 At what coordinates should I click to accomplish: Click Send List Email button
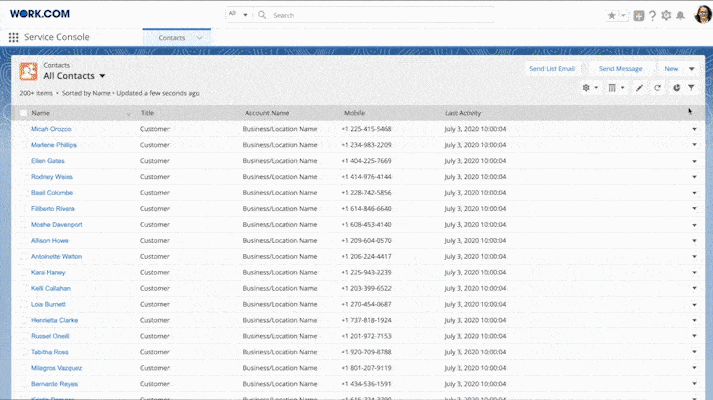(x=552, y=69)
